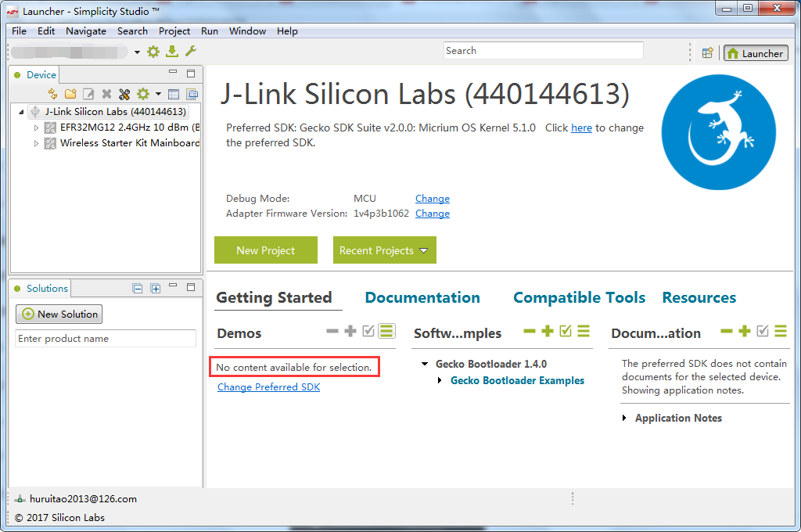
Task: Expand the Wireless Starter Kit Mainboard node
Action: pos(36,144)
